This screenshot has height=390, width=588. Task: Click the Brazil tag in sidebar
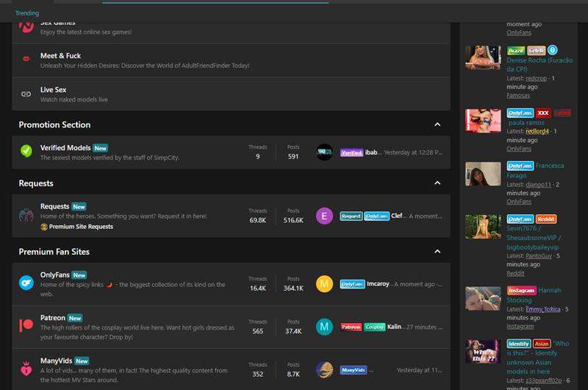[x=516, y=50]
